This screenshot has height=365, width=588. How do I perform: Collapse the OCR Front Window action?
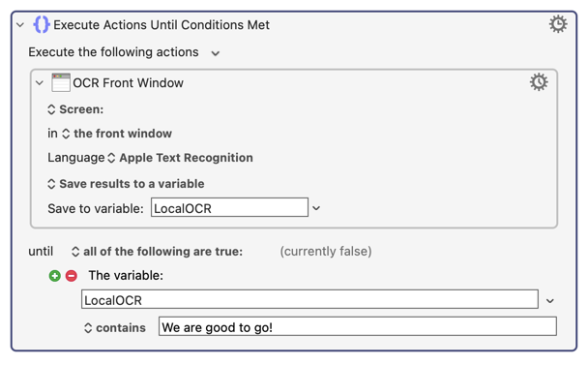tap(40, 83)
